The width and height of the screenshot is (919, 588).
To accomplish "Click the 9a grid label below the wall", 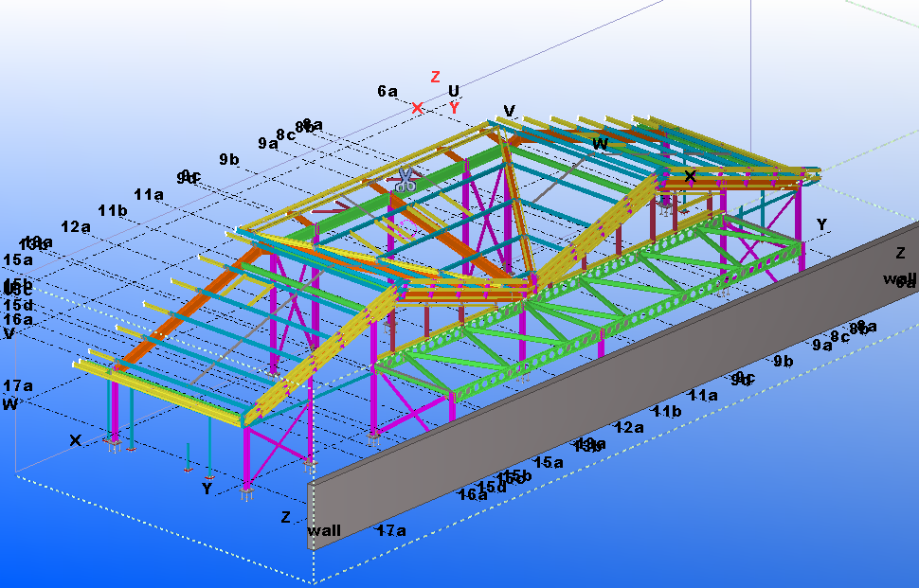I will click(x=820, y=345).
